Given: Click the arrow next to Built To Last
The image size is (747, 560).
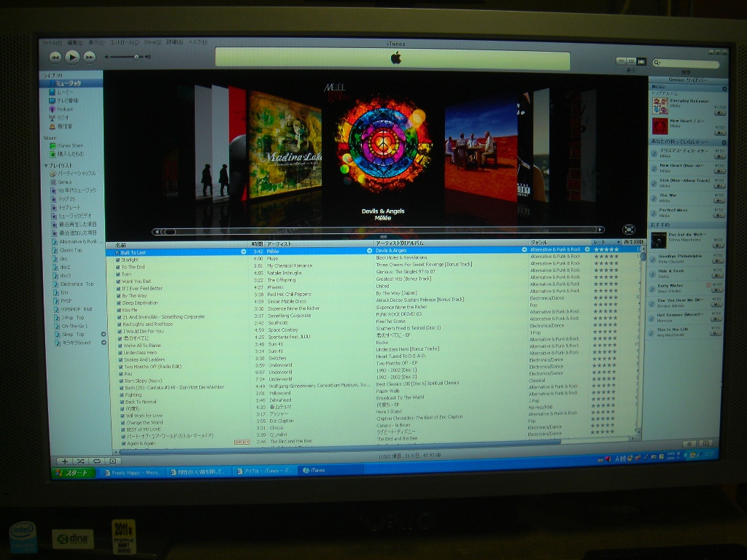Looking at the screenshot, I should (x=244, y=252).
